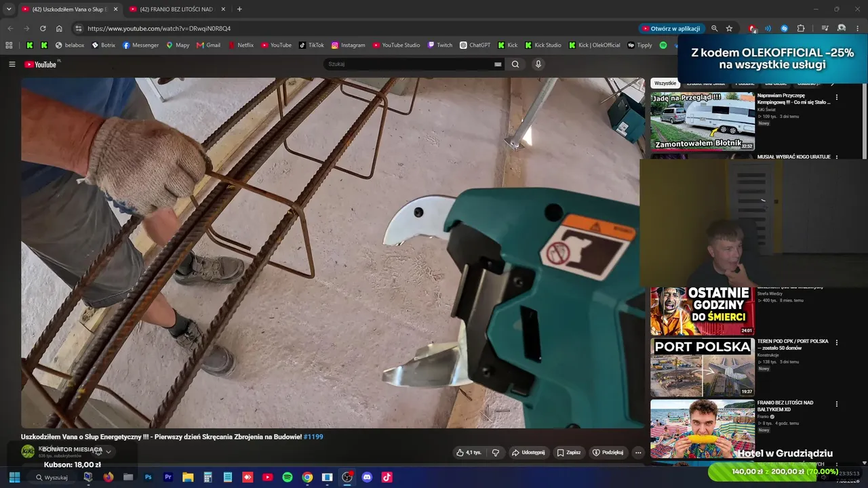The height and width of the screenshot is (488, 868).
Task: Open the #1199 hashtag link in title
Action: [x=313, y=436]
